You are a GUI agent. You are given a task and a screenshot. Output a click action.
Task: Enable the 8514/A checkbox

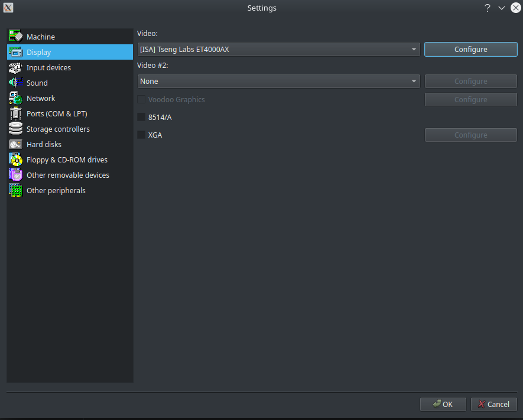tap(141, 117)
